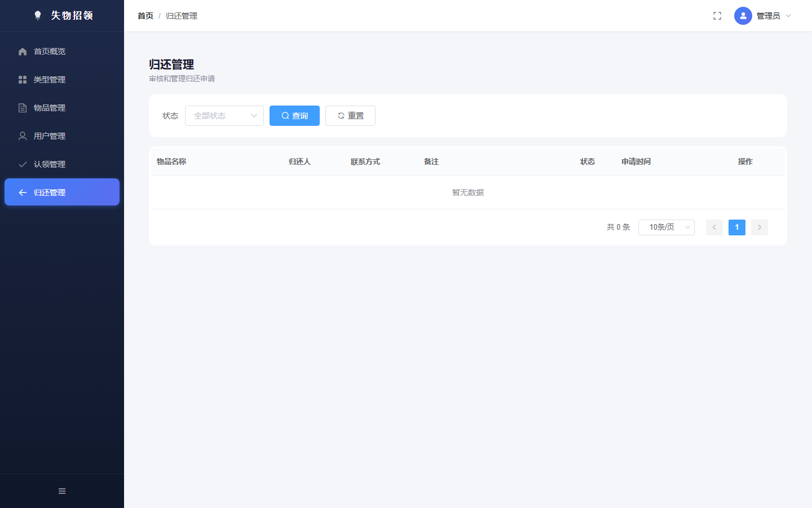812x508 pixels.
Task: Click the 失物招领 app title
Action: pyautogui.click(x=72, y=15)
